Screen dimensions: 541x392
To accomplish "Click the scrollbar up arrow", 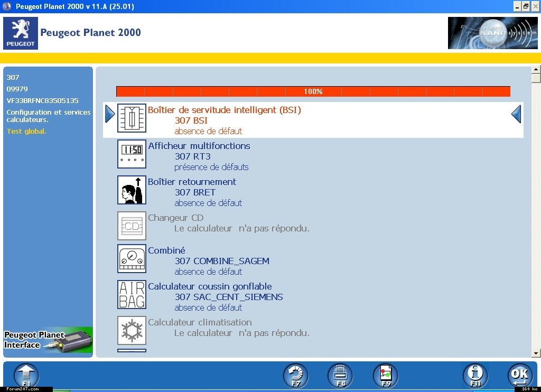I will (536, 69).
